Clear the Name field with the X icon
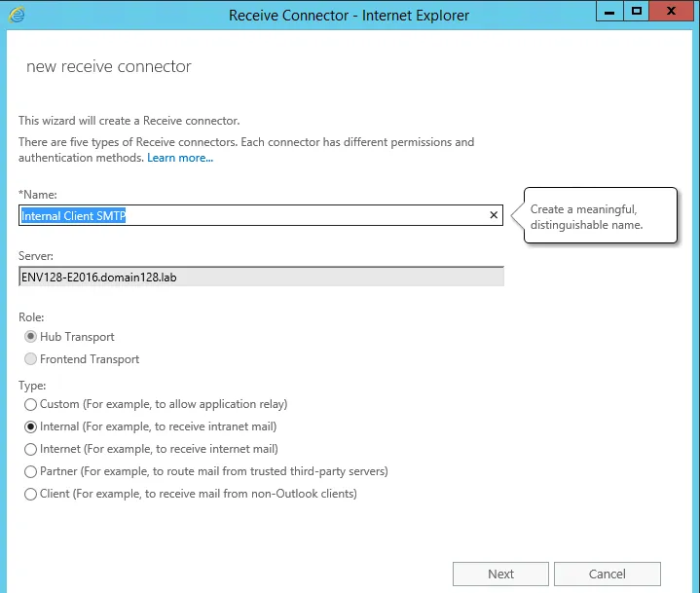This screenshot has height=593, width=700. pyautogui.click(x=493, y=215)
